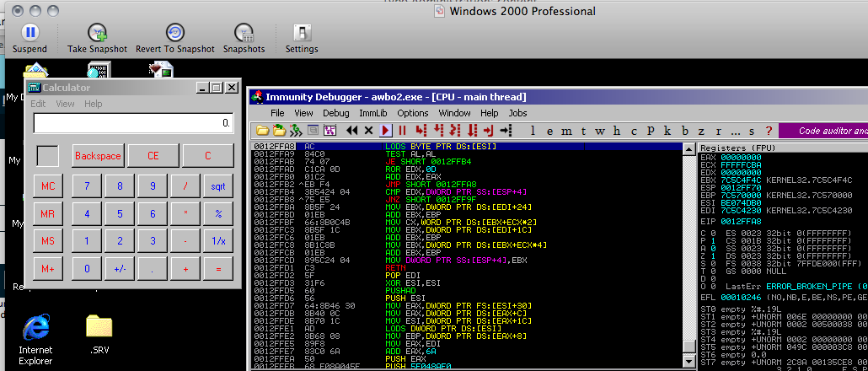This screenshot has height=371, width=868.
Task: Click the 'z' toolbar button
Action: (x=701, y=132)
